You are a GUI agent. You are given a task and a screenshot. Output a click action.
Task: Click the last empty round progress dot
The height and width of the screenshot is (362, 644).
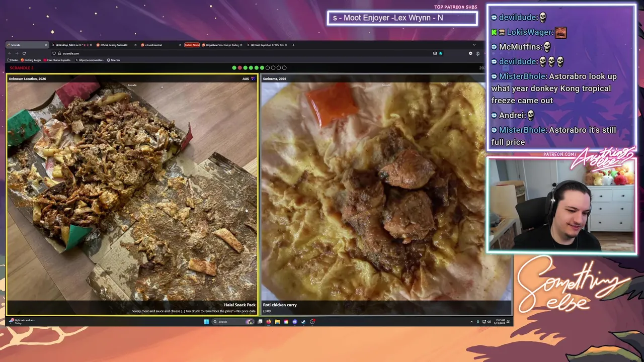[284, 68]
